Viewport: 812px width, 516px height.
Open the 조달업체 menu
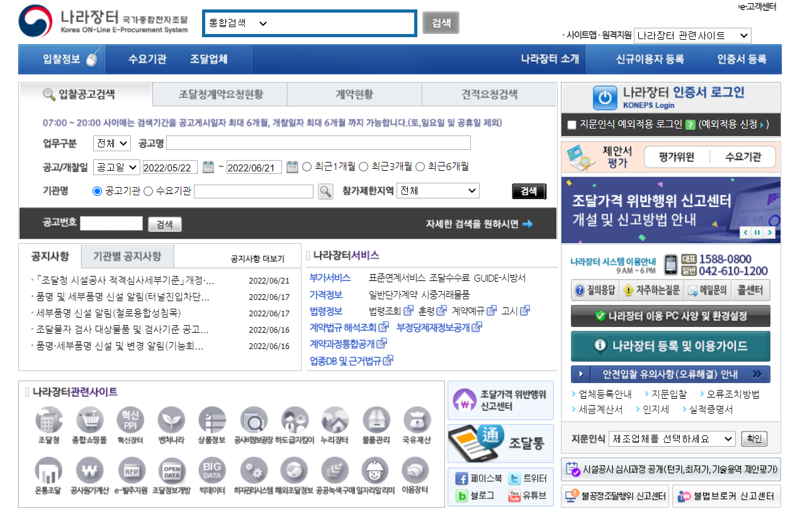click(x=209, y=59)
